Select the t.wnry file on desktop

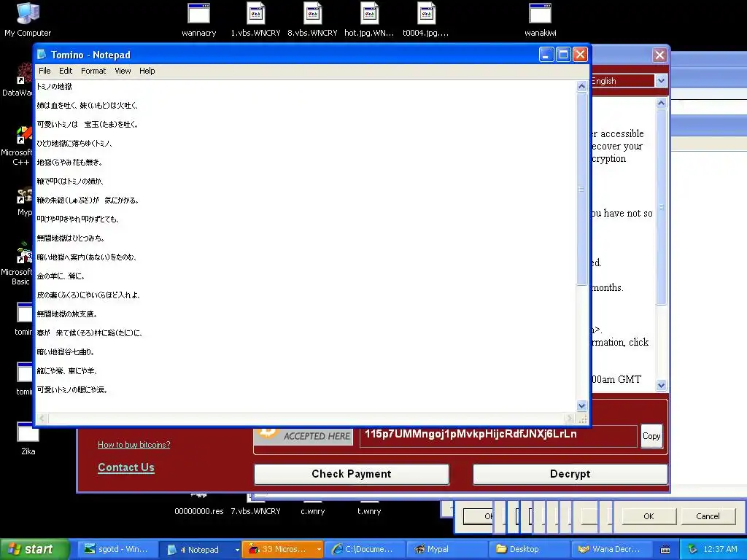[369, 510]
